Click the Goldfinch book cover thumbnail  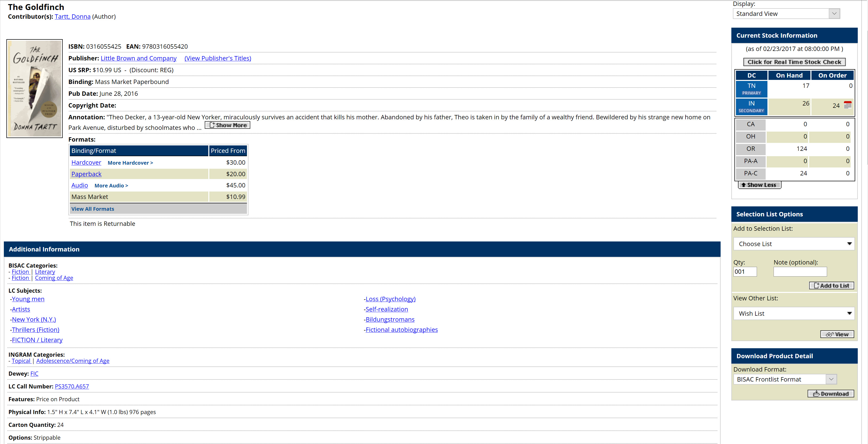[34, 88]
